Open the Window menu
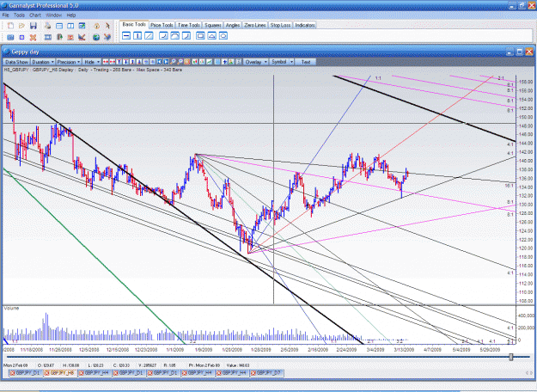Screen dimensions: 537x392 tap(53, 15)
